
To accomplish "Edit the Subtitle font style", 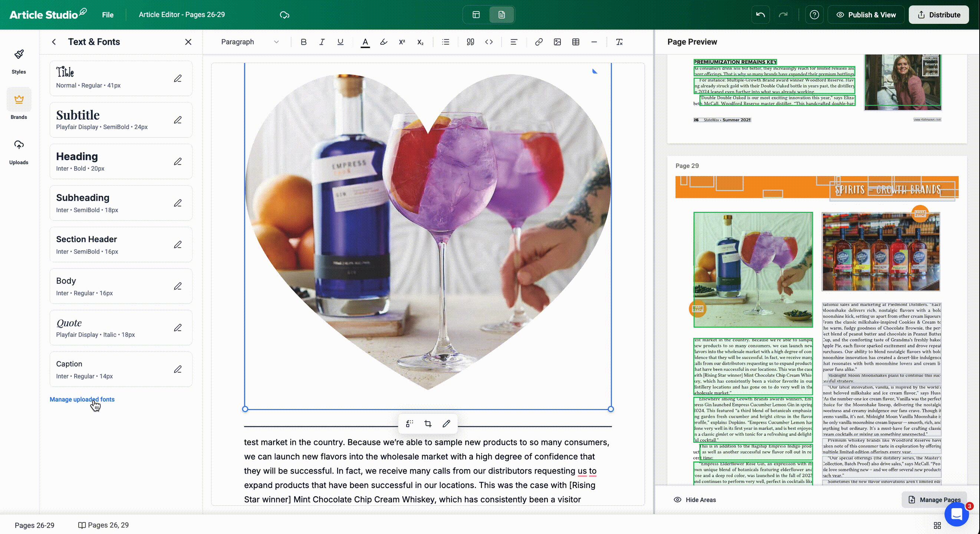I will pyautogui.click(x=178, y=120).
